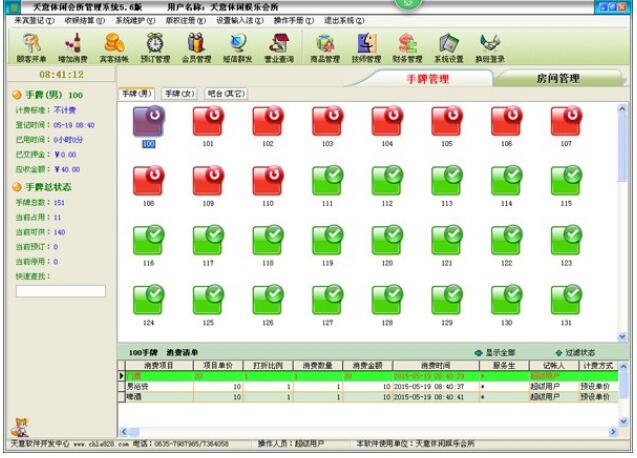The height and width of the screenshot is (458, 637).
Task: Select the 男浴资 row in consumption list
Action: (x=368, y=386)
